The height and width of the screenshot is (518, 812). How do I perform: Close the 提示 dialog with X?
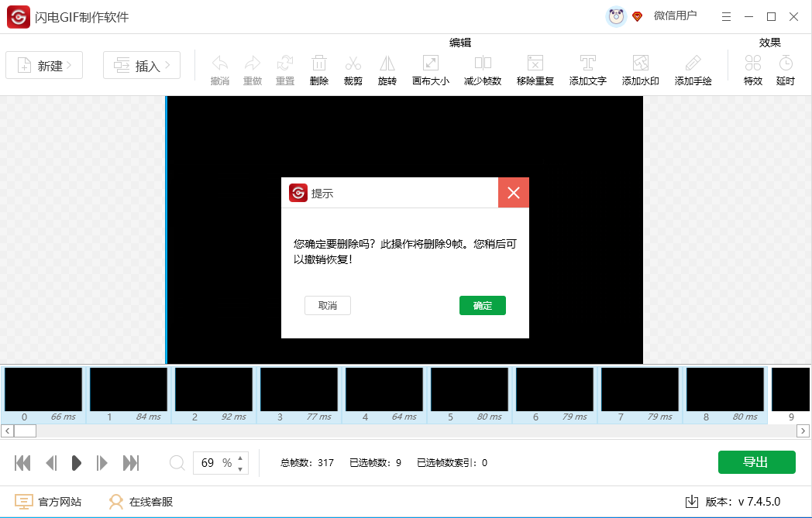[x=513, y=193]
